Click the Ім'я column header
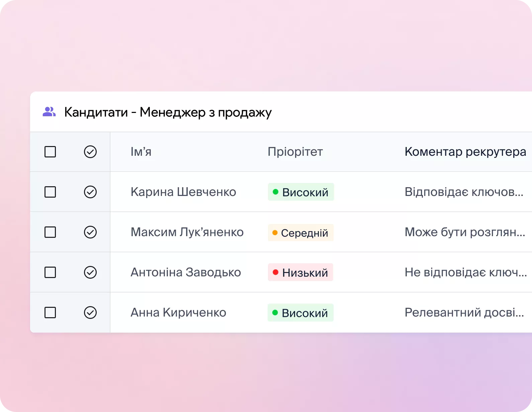 pyautogui.click(x=141, y=152)
